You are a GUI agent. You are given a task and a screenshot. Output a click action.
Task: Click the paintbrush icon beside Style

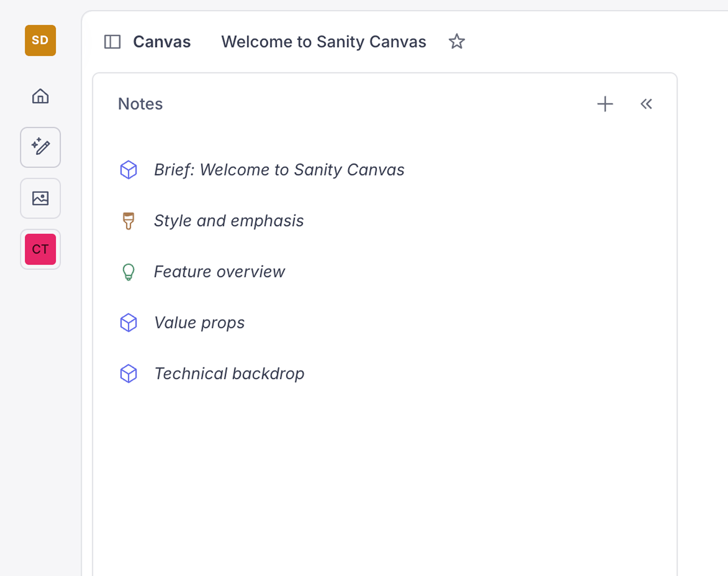pyautogui.click(x=128, y=221)
